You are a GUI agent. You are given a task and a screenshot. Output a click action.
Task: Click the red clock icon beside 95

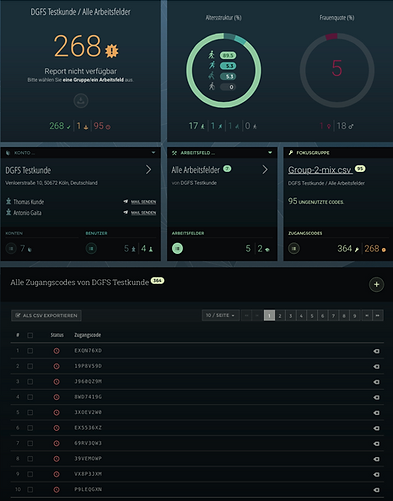(108, 127)
